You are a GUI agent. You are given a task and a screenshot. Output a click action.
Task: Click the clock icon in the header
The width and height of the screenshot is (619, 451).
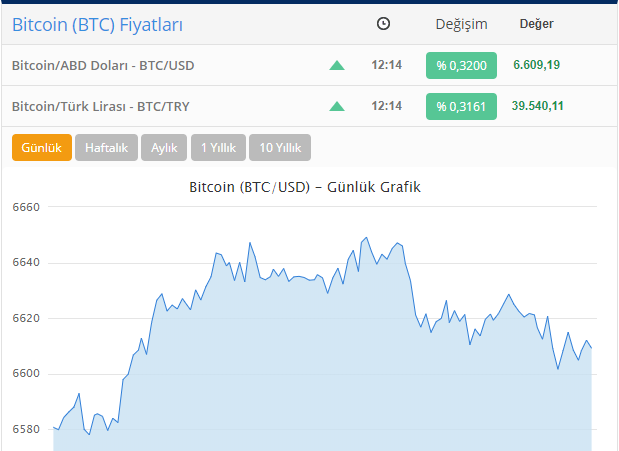(383, 24)
